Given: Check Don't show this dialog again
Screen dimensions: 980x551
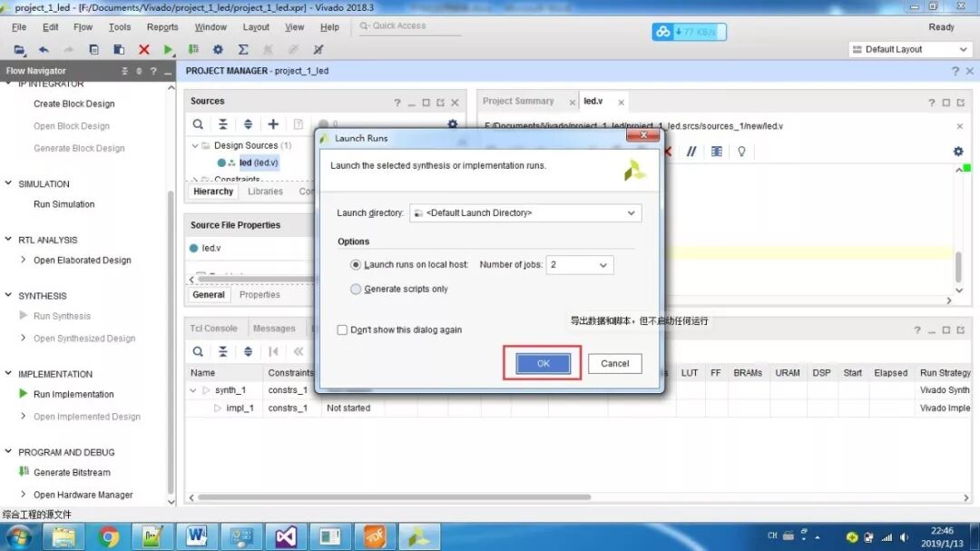Looking at the screenshot, I should [342, 330].
